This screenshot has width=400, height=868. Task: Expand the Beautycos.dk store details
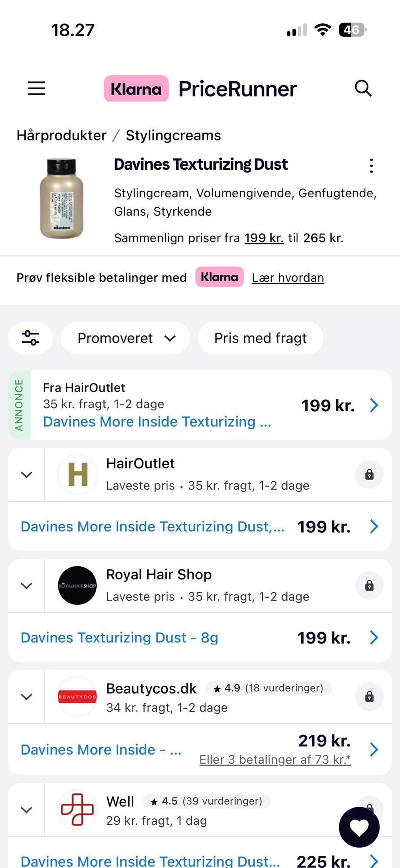pos(27,697)
